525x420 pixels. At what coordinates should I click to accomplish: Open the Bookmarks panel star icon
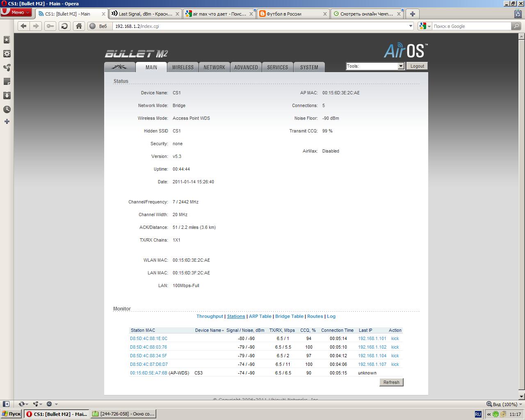[7, 40]
